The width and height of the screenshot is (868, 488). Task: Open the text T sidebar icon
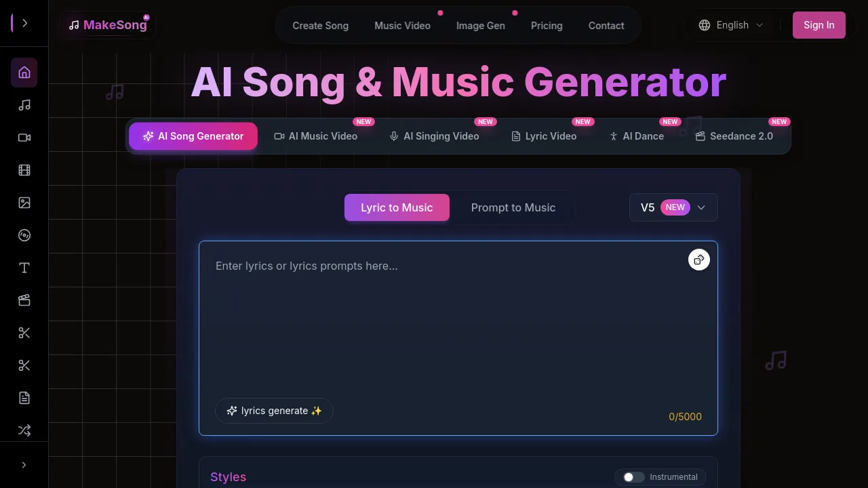(24, 268)
